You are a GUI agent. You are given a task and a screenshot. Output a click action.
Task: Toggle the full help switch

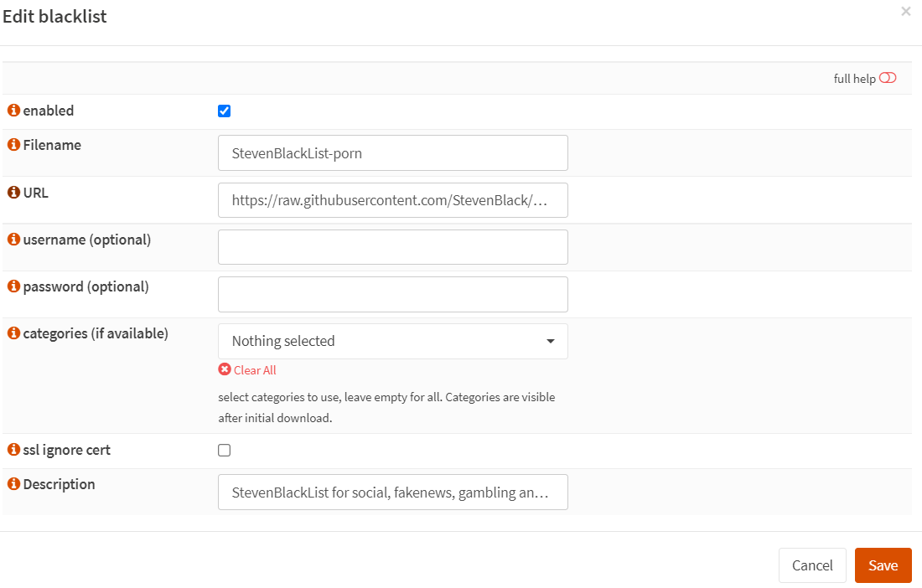888,78
